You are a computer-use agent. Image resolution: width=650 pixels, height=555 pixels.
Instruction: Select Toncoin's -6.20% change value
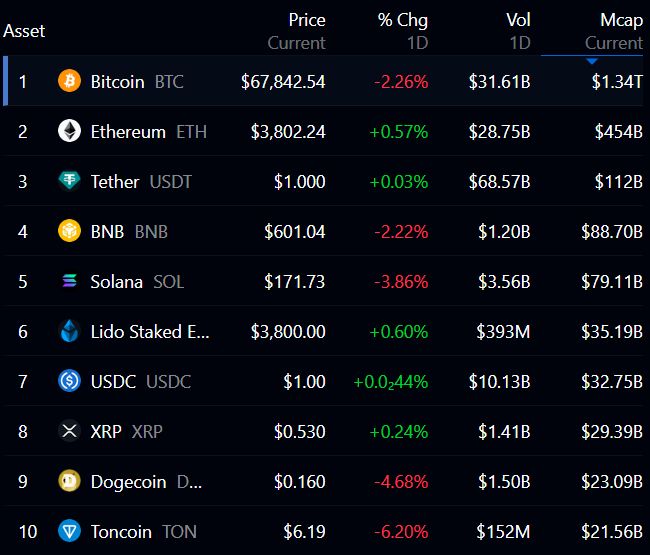[401, 532]
